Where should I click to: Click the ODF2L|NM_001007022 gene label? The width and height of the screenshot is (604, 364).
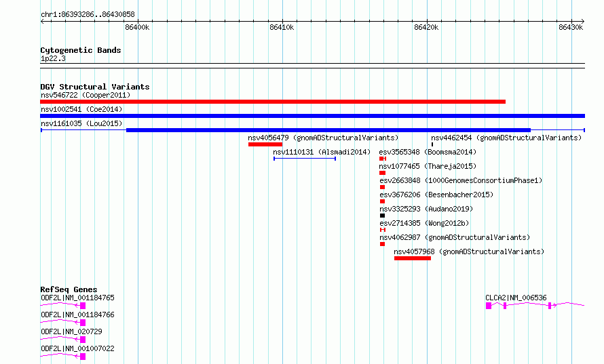pyautogui.click(x=77, y=348)
